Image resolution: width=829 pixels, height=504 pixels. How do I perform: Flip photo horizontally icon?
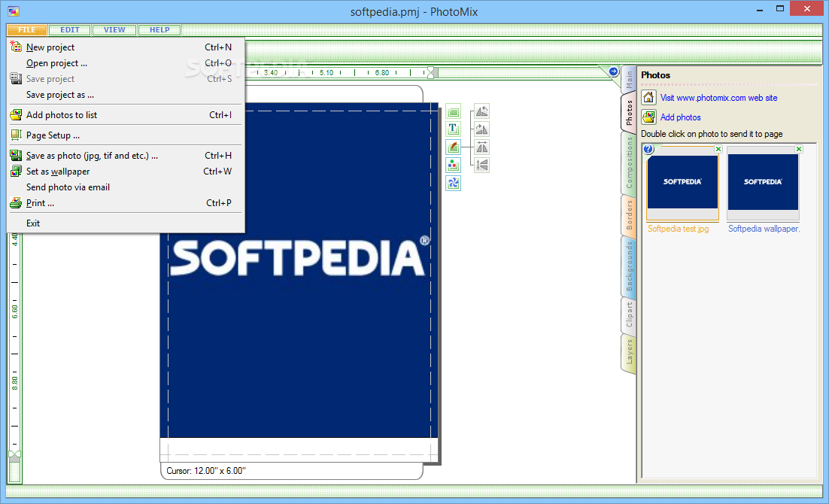(x=481, y=147)
